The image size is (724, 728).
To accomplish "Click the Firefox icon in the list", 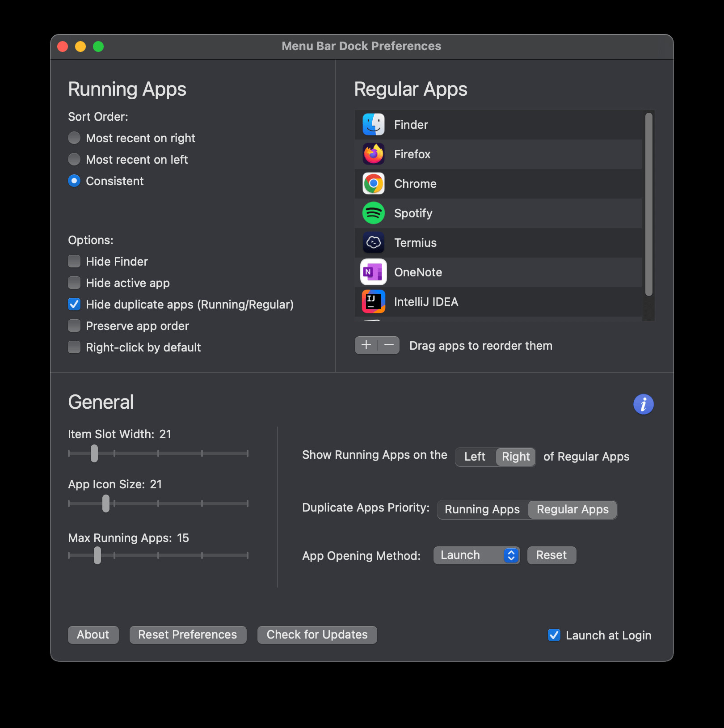I will [x=374, y=154].
